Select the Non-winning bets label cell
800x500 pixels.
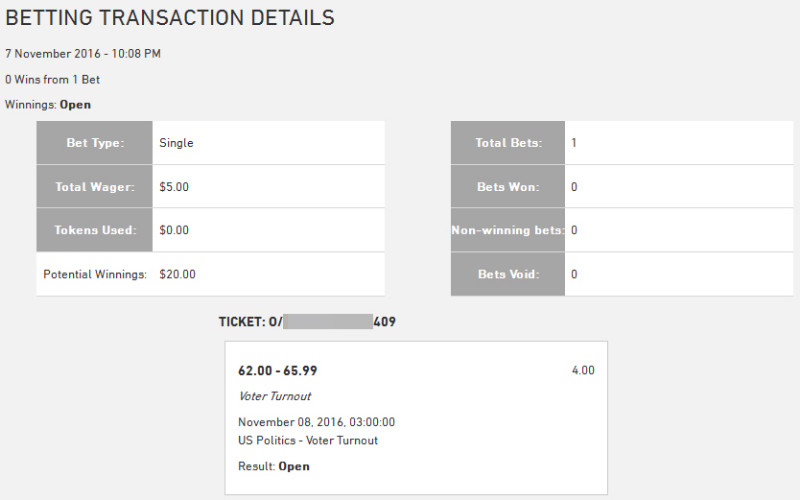click(x=508, y=230)
